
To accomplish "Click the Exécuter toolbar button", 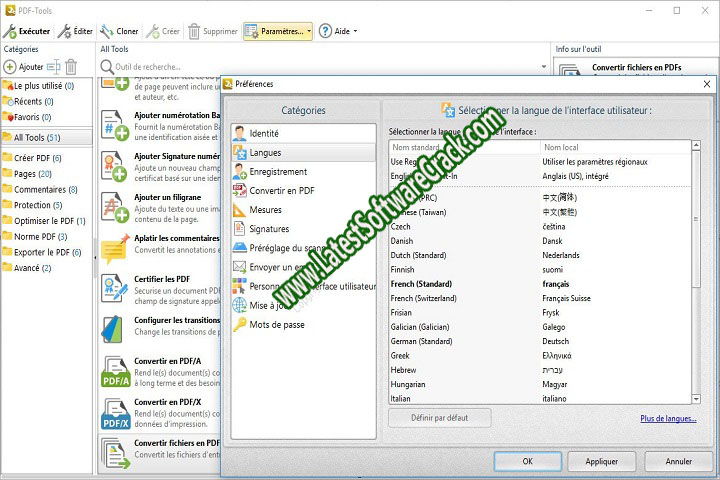I will coord(27,31).
